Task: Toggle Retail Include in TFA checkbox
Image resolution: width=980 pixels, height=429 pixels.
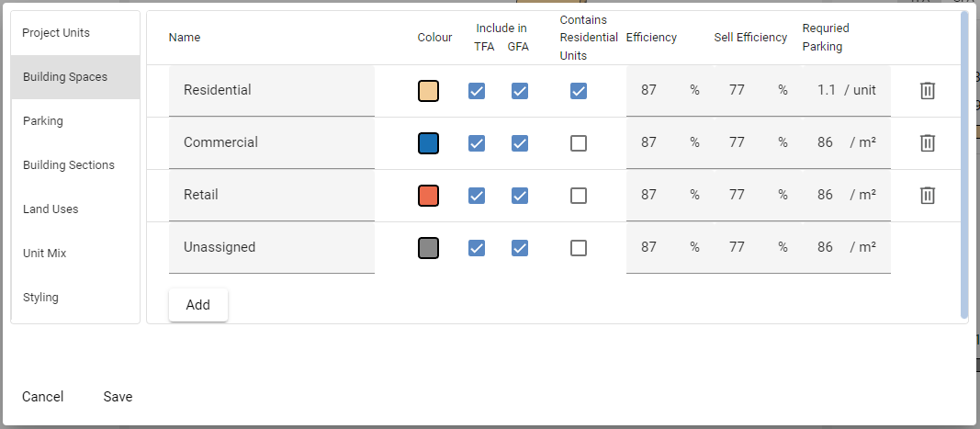Action: tap(477, 196)
